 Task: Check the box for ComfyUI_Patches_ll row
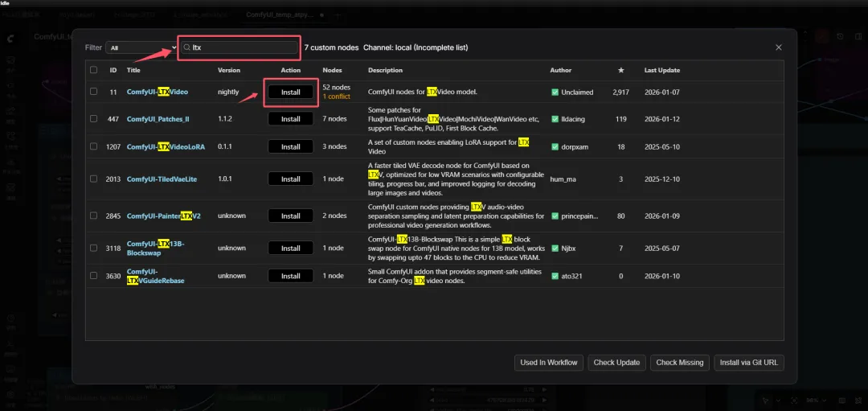(93, 118)
